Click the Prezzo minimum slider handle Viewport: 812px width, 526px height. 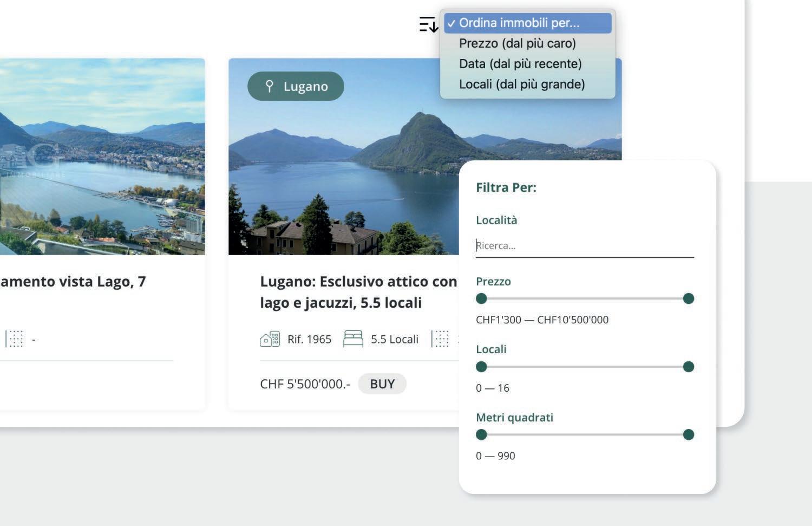(481, 298)
